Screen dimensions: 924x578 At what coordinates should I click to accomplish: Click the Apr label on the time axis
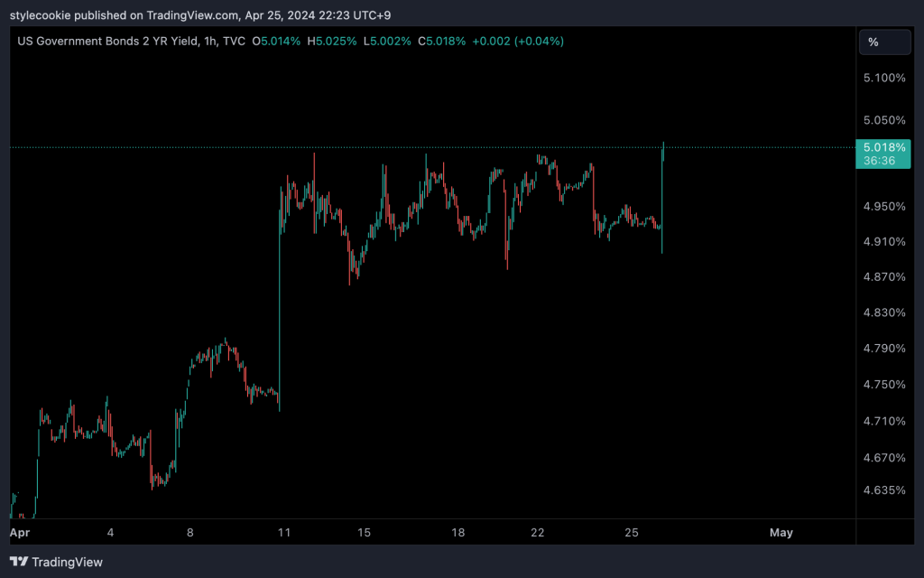point(19,533)
